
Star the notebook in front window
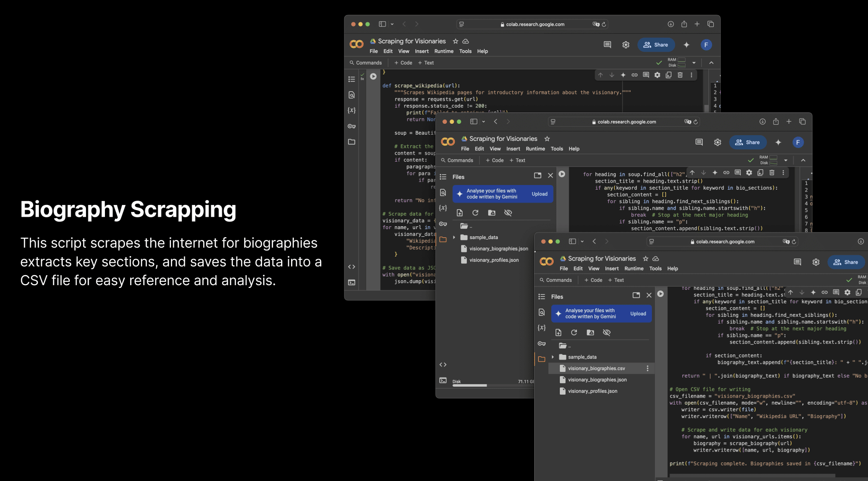tap(645, 259)
